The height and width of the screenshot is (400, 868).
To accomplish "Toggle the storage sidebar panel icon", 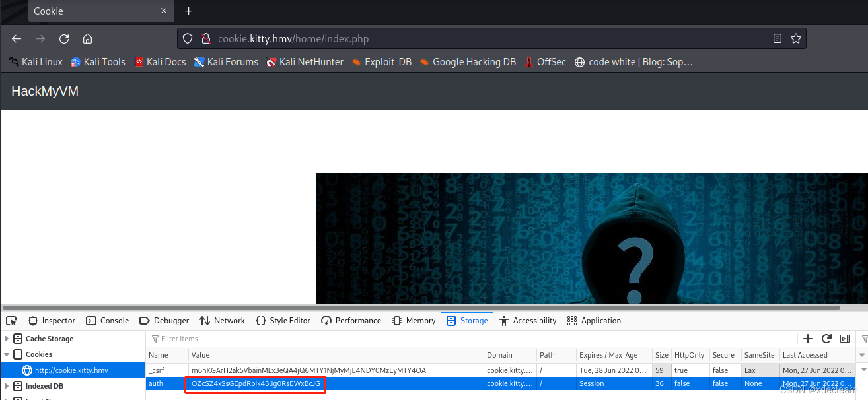I will 845,339.
